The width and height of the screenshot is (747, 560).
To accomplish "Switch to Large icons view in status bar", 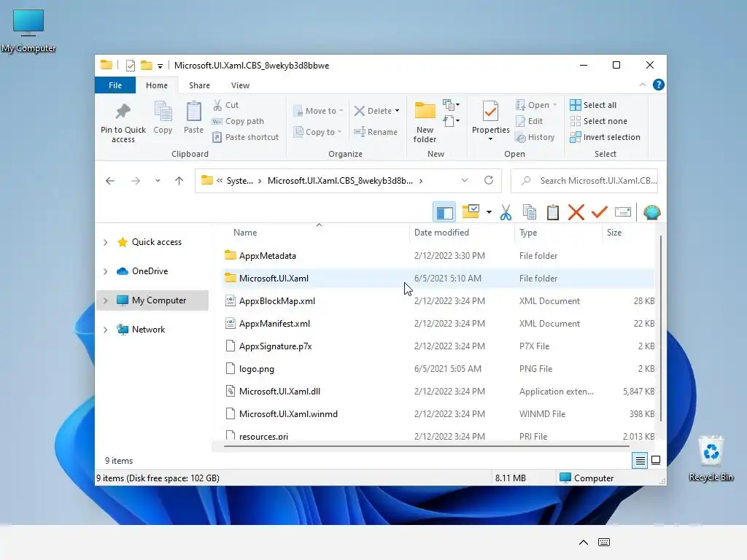I will click(x=656, y=461).
